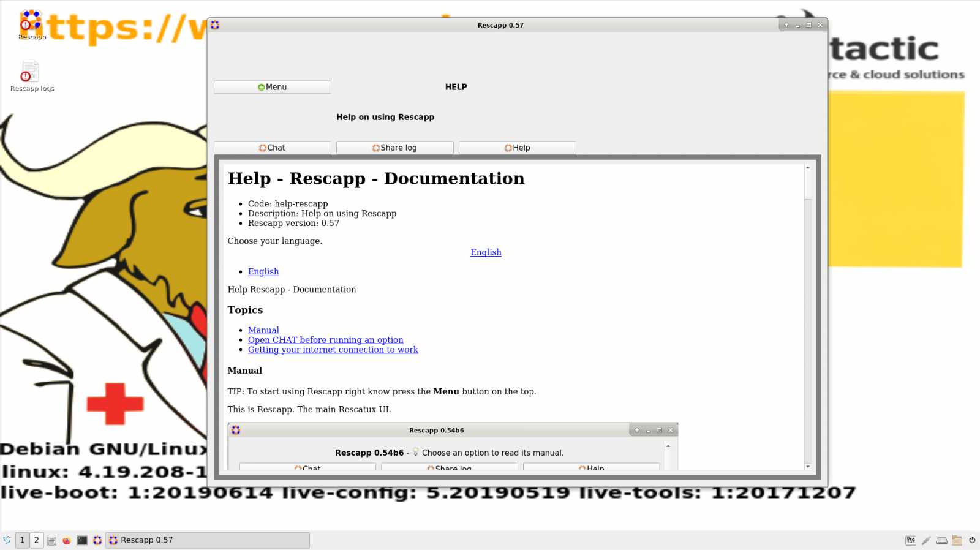
Task: Close the Rescapp 0.57 window
Action: pyautogui.click(x=820, y=25)
